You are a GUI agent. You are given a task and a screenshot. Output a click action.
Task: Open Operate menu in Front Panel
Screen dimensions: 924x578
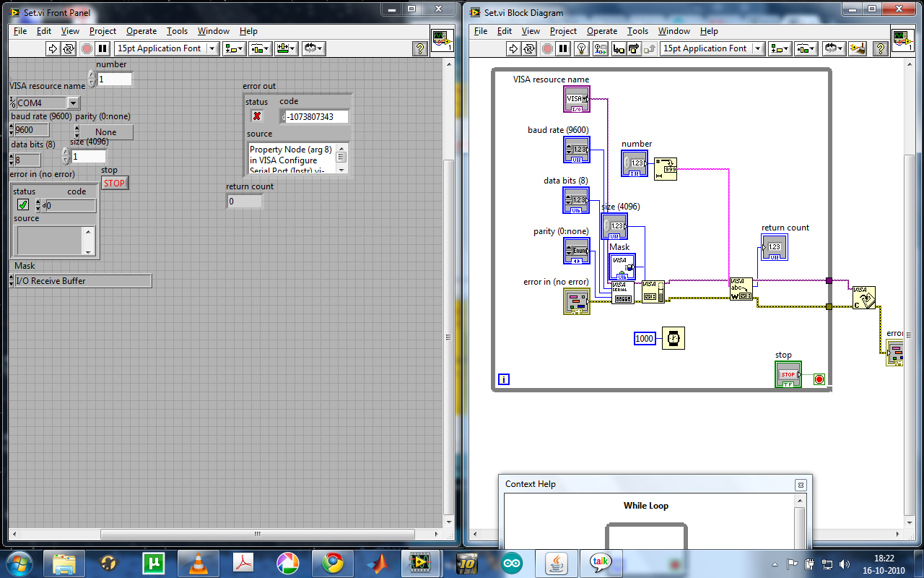point(141,31)
